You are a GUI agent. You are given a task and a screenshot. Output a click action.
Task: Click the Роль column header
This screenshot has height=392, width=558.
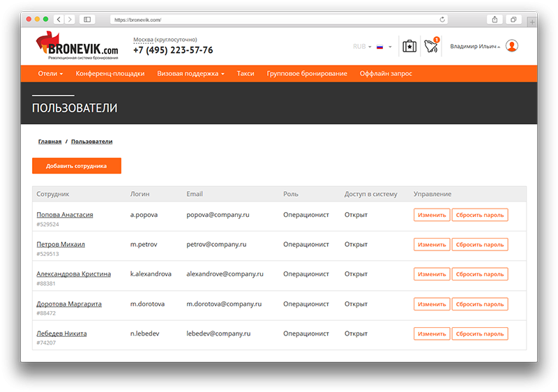291,194
